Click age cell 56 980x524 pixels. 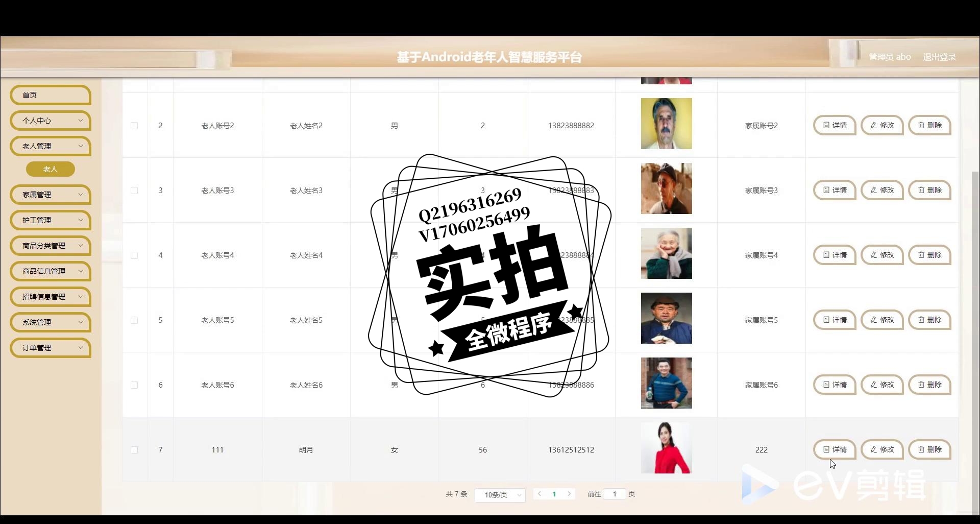483,450
